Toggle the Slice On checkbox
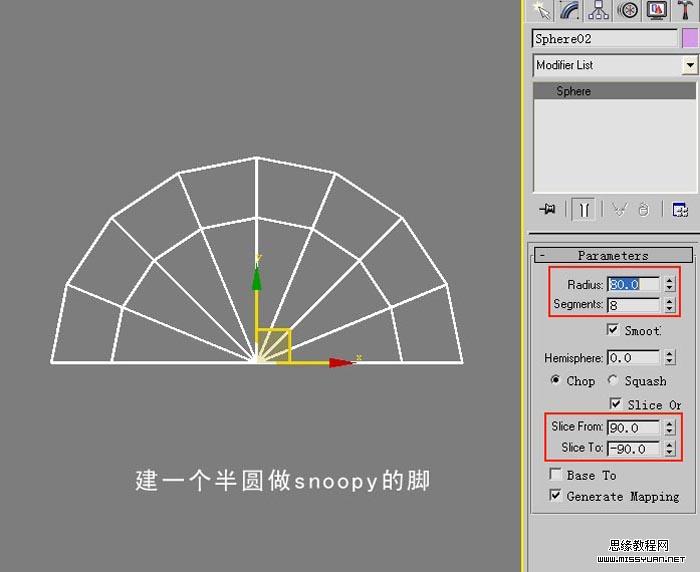This screenshot has width=700, height=572. tap(615, 404)
